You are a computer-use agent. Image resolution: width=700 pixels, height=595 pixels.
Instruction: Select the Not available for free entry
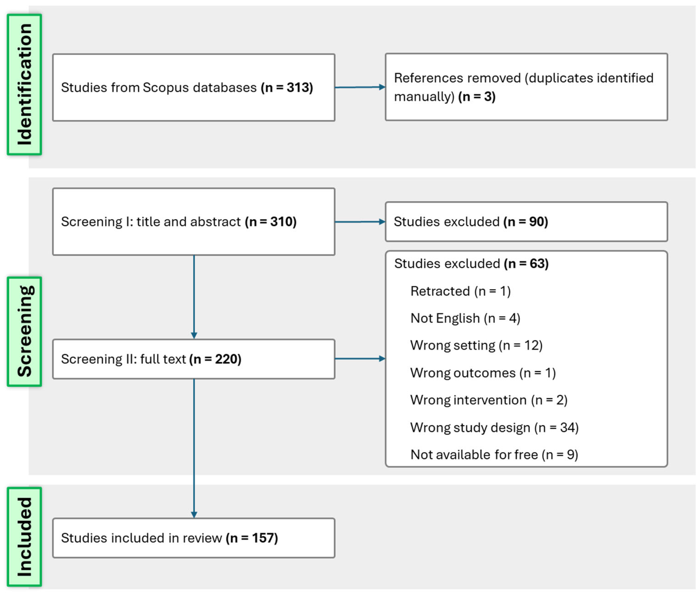(494, 455)
